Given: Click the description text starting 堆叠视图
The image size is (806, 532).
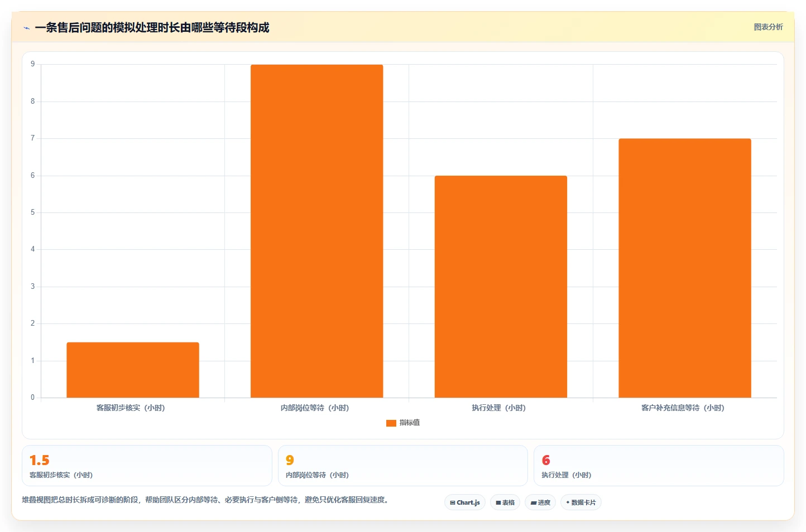Looking at the screenshot, I should 205,500.
